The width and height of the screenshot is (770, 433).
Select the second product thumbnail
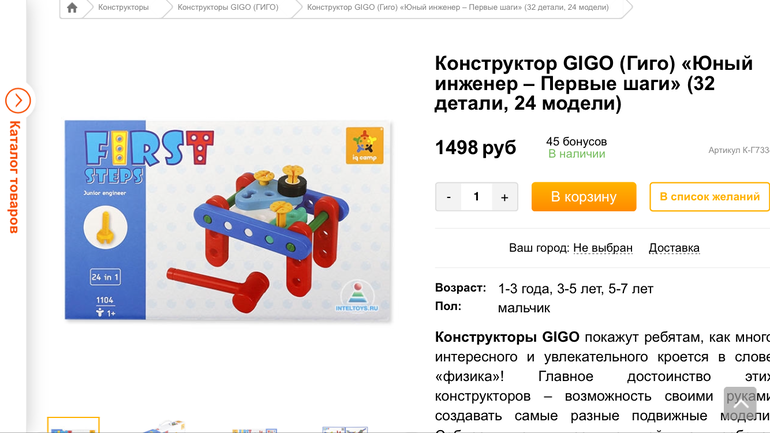click(165, 426)
